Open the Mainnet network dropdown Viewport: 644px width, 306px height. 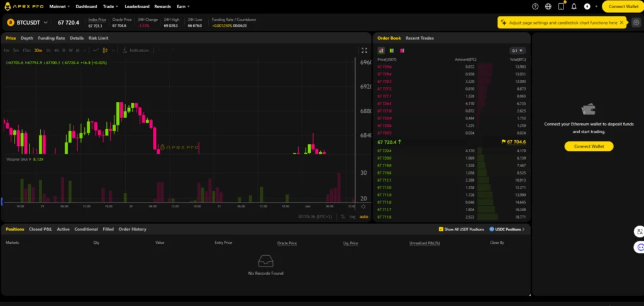point(60,6)
